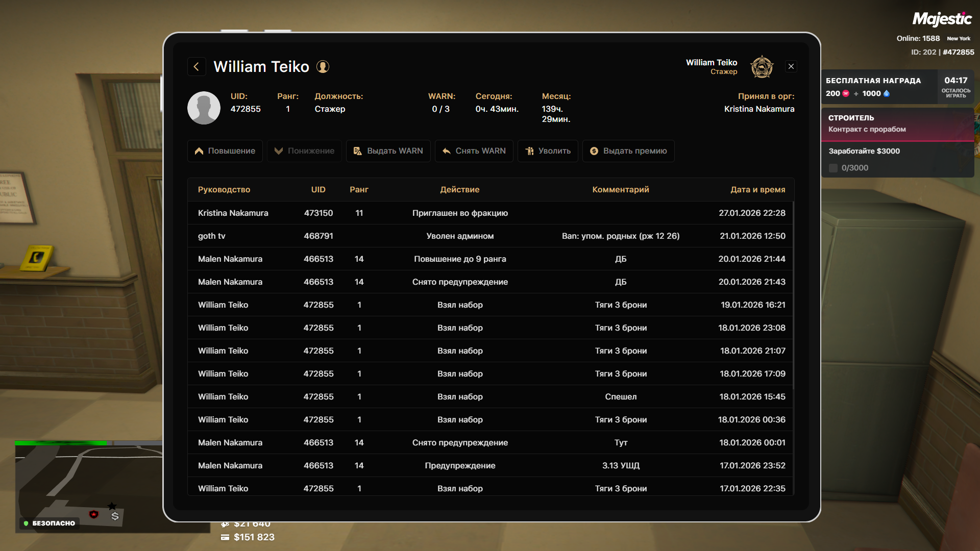Close the member panel with the X
The height and width of the screenshot is (551, 980).
pos(791,67)
